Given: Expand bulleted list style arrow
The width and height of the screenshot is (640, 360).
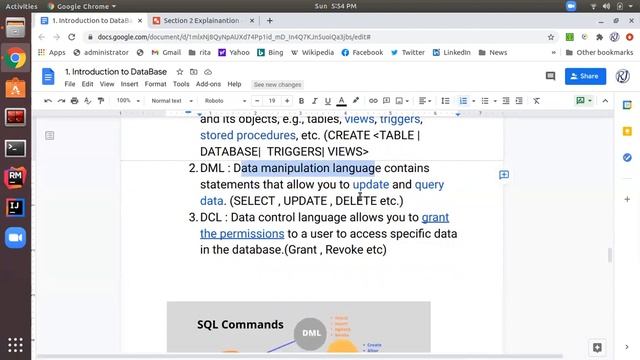Looking at the screenshot, I should pyautogui.click(x=495, y=101).
